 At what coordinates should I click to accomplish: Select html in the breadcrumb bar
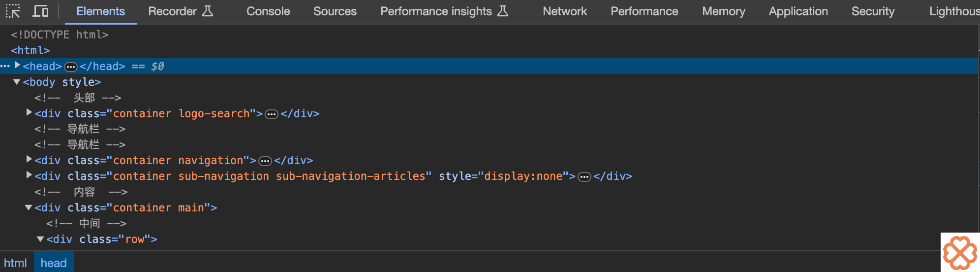[16, 263]
